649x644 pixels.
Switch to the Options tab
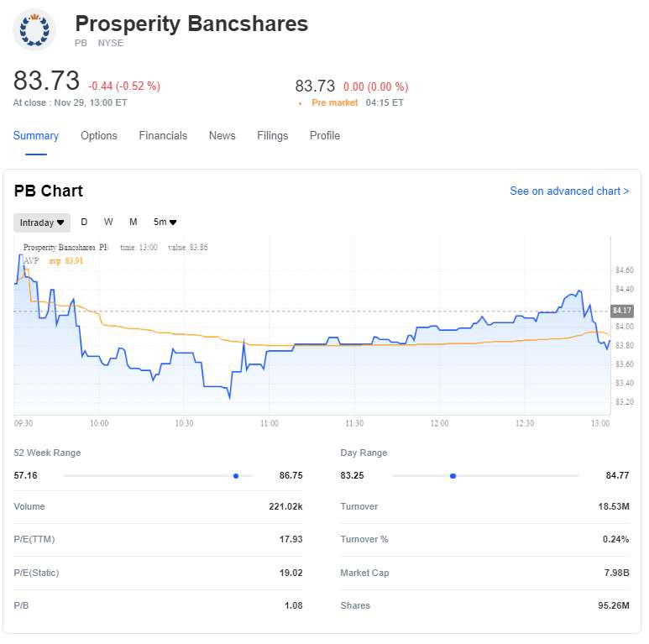pos(99,136)
